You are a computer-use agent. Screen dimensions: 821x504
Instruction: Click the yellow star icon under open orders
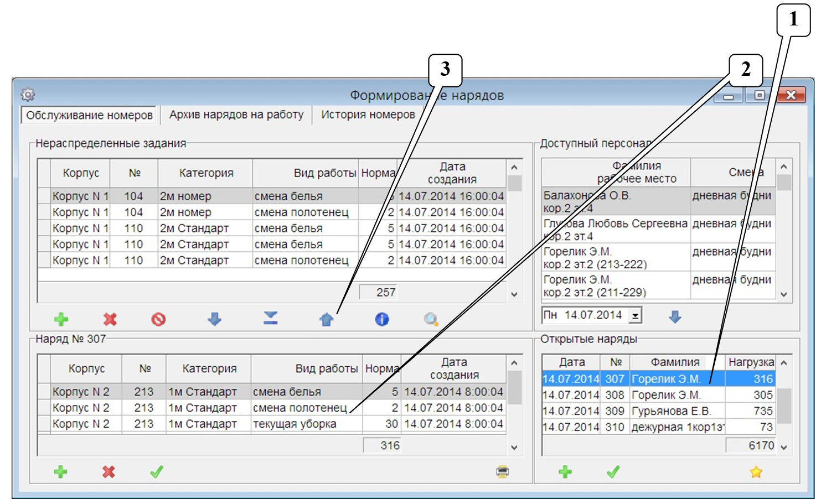pos(756,472)
